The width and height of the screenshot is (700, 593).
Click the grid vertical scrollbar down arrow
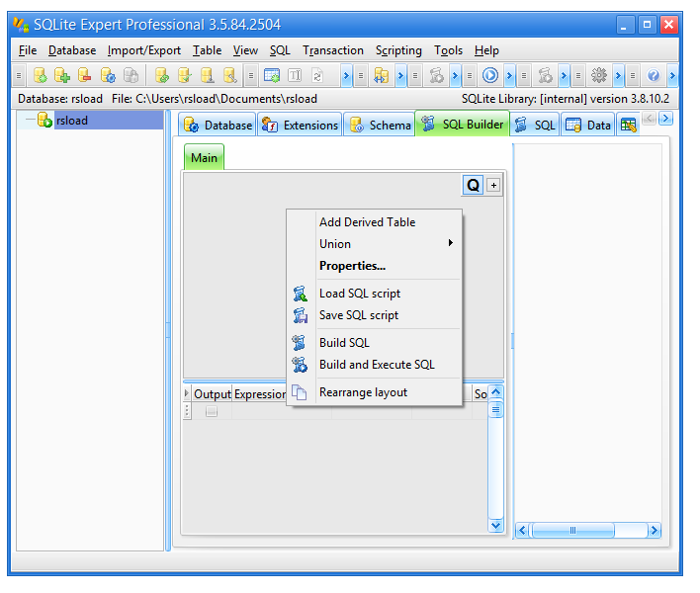pyautogui.click(x=495, y=525)
